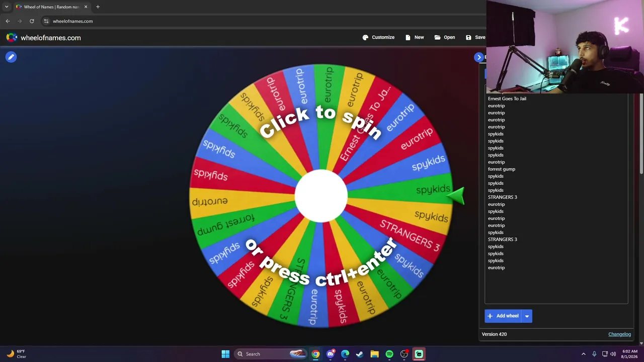Click the second 'STRANGERS 3' list entry

click(x=503, y=239)
